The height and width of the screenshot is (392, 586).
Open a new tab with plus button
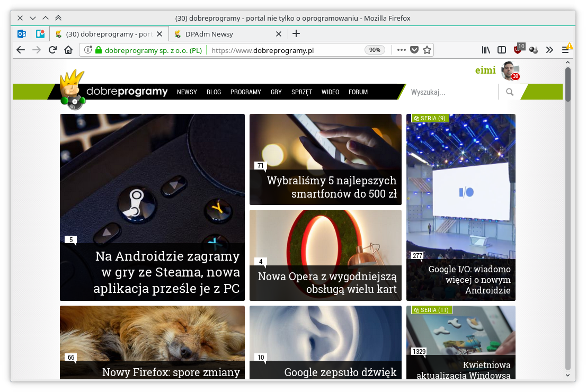[296, 33]
